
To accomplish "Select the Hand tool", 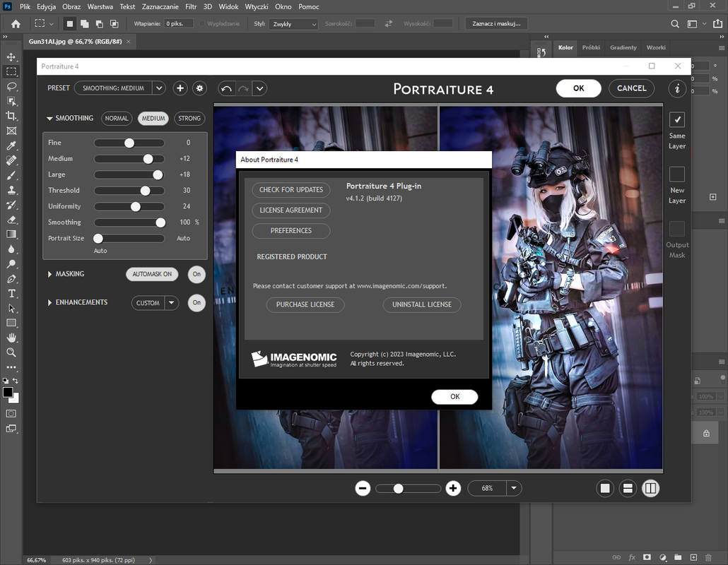I will [x=11, y=338].
